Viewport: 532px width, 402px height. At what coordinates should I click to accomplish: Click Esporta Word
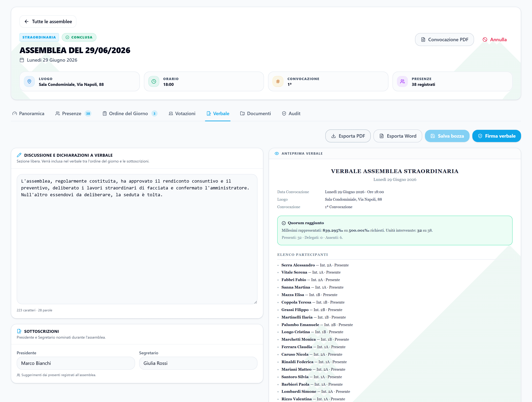pos(398,136)
